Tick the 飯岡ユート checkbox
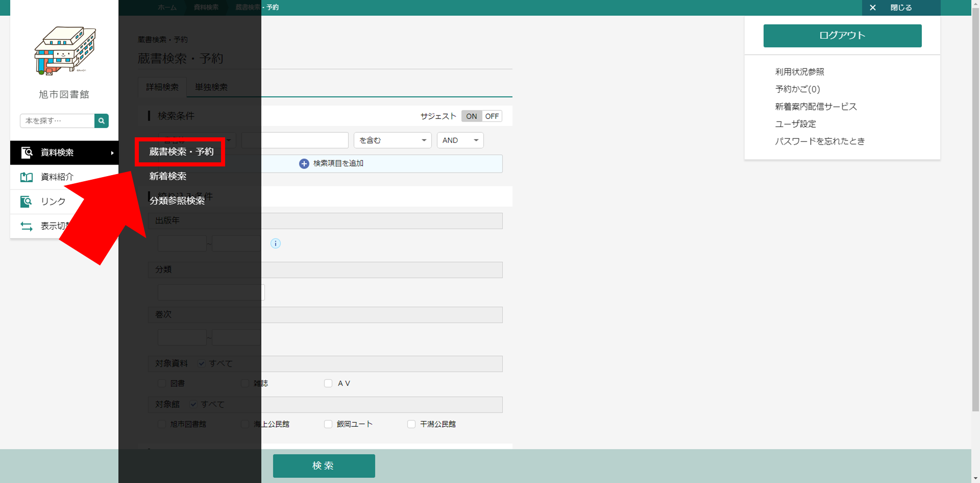The width and height of the screenshot is (980, 483). 328,424
